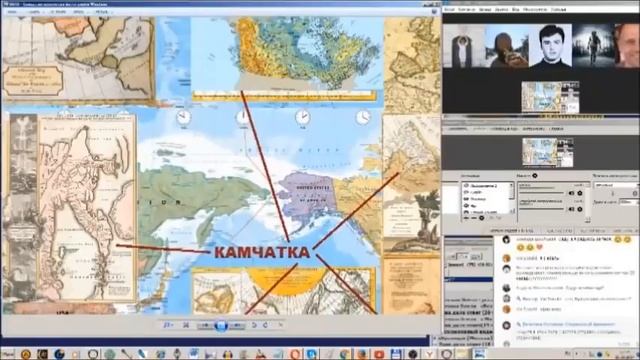
Task: Open the second mixer channel's gear settings
Action: 580,209
